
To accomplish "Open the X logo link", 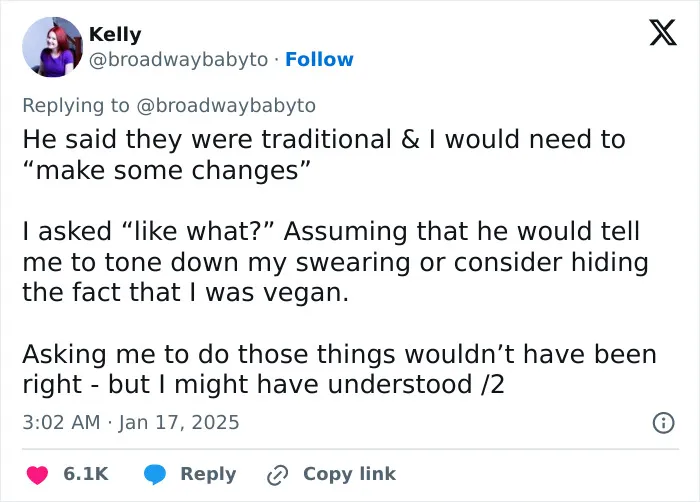I will click(x=663, y=32).
